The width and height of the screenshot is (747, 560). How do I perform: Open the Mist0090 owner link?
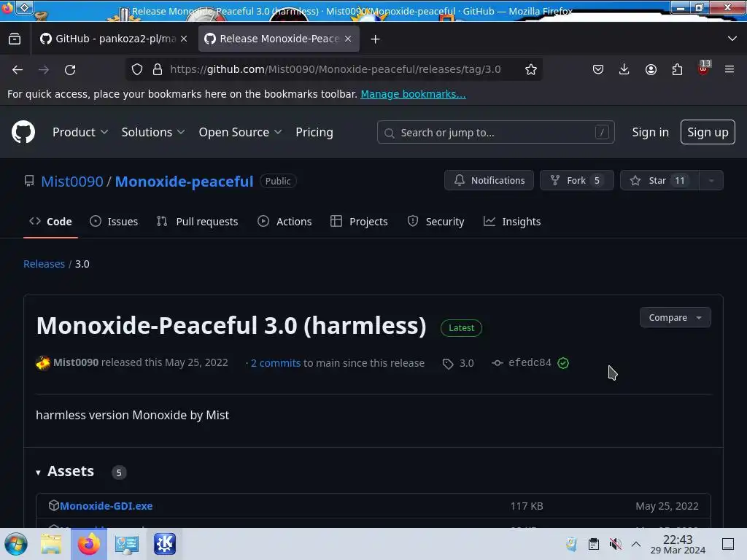click(x=72, y=182)
